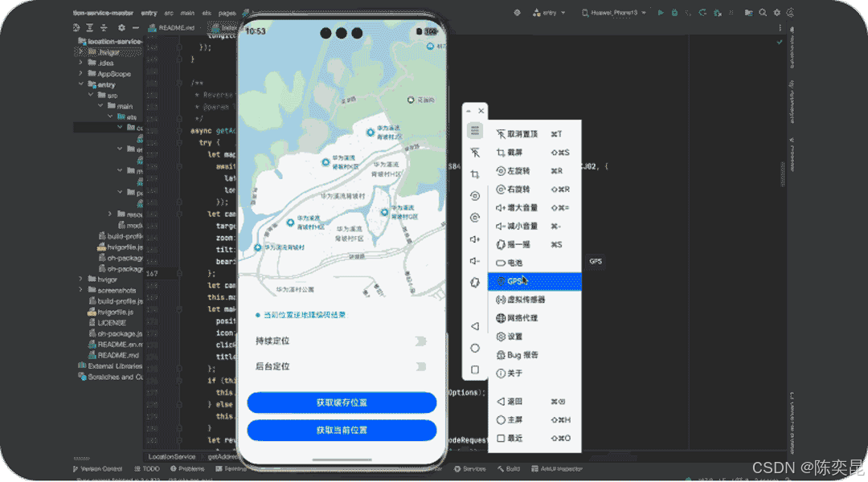
Task: Toggle the 后台定位 switch
Action: 420,366
